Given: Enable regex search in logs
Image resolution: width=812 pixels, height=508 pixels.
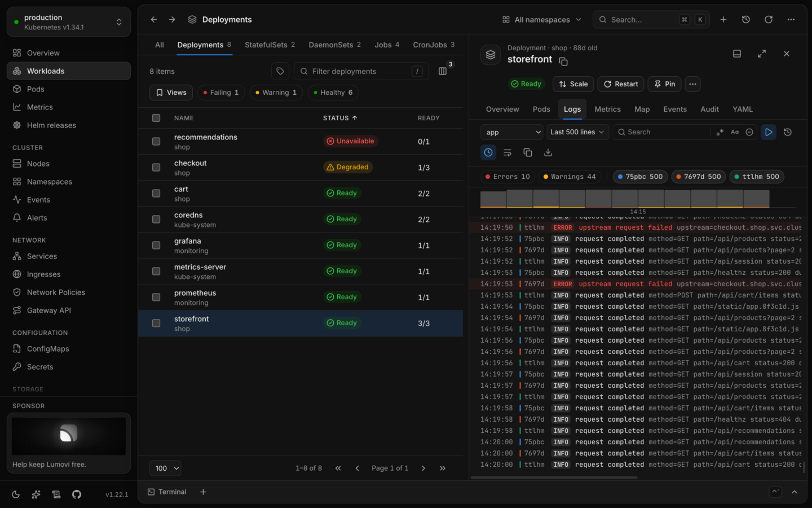Looking at the screenshot, I should 720,132.
